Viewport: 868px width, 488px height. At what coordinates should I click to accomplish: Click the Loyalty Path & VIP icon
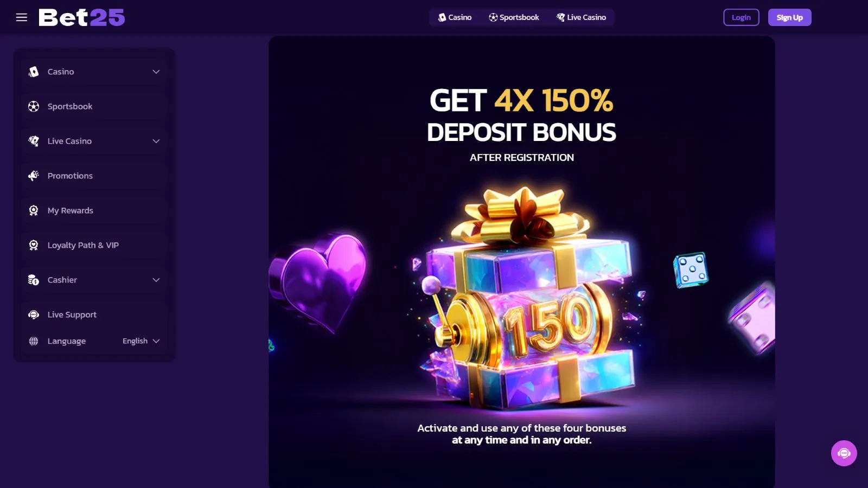34,245
